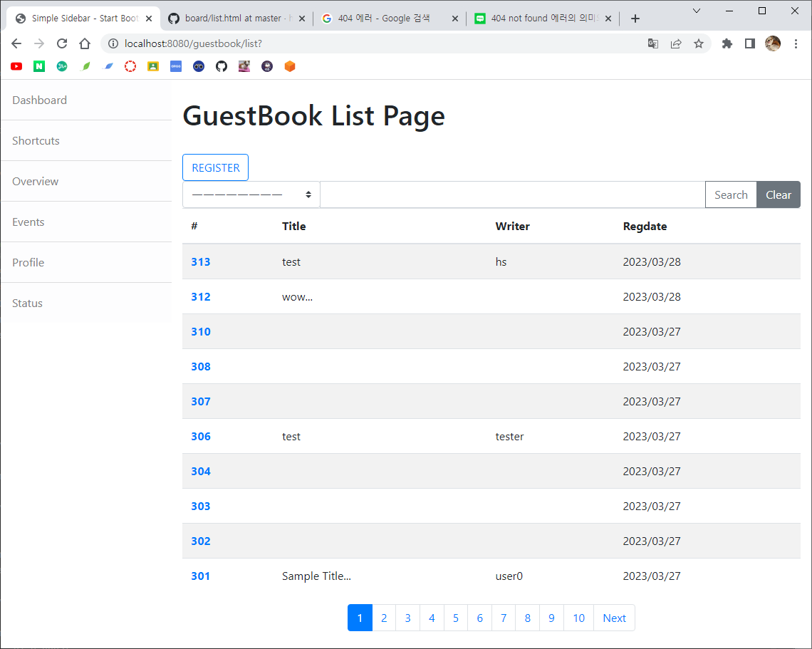Focus the search keyword input field
This screenshot has height=649, width=812.
tap(513, 194)
